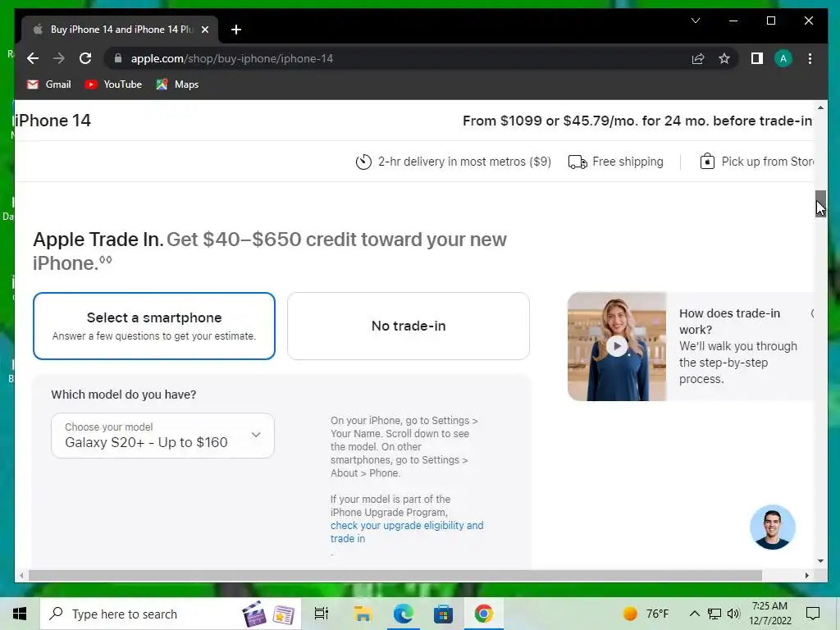Expand the Choose your model dropdown
Viewport: 840px width, 630px height.
163,436
